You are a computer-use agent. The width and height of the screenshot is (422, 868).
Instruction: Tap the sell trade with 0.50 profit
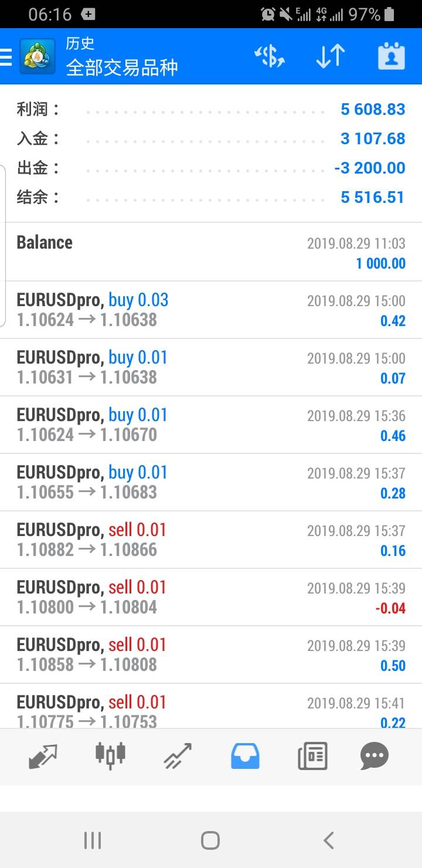[211, 655]
